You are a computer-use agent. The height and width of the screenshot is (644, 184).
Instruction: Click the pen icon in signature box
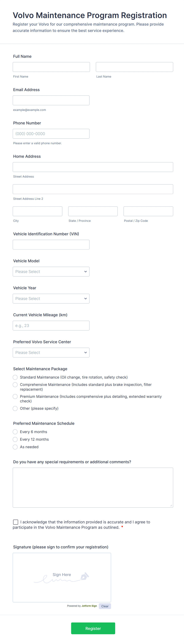84,576
